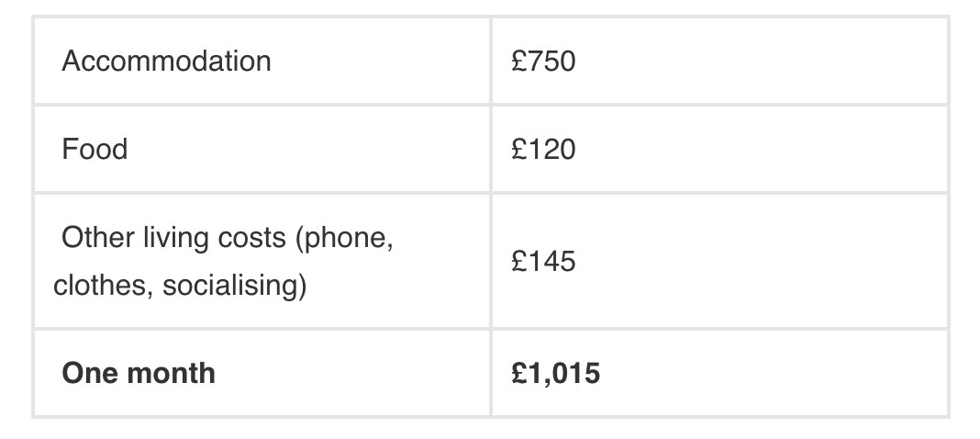The image size is (980, 439).
Task: Select the £120 food amount
Action: [x=544, y=149]
